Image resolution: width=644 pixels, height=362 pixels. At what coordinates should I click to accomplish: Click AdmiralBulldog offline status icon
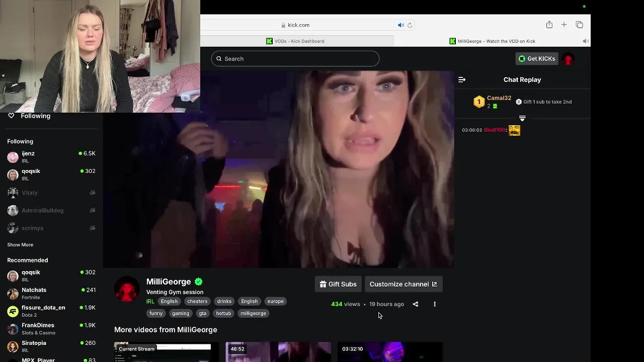92,210
